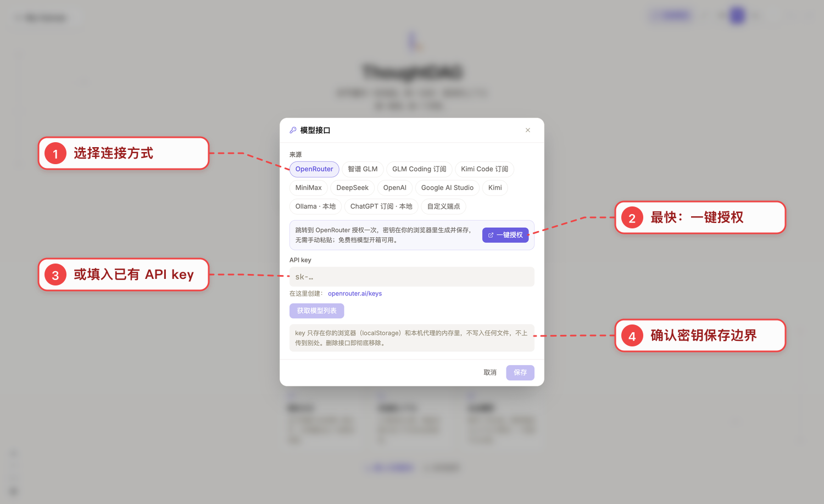Select ChatGPT 订阅 · 本地 source
This screenshot has width=824, height=504.
pyautogui.click(x=381, y=206)
